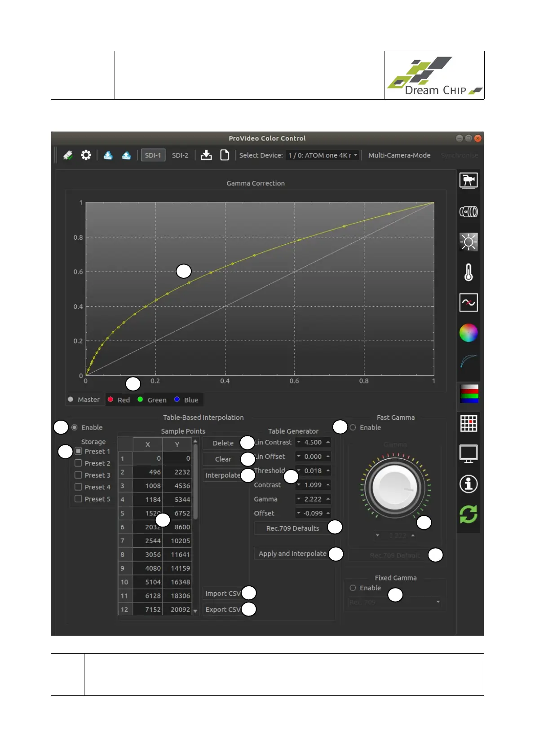Click the Clear sample points button
This screenshot has height=756, width=535.
223,459
